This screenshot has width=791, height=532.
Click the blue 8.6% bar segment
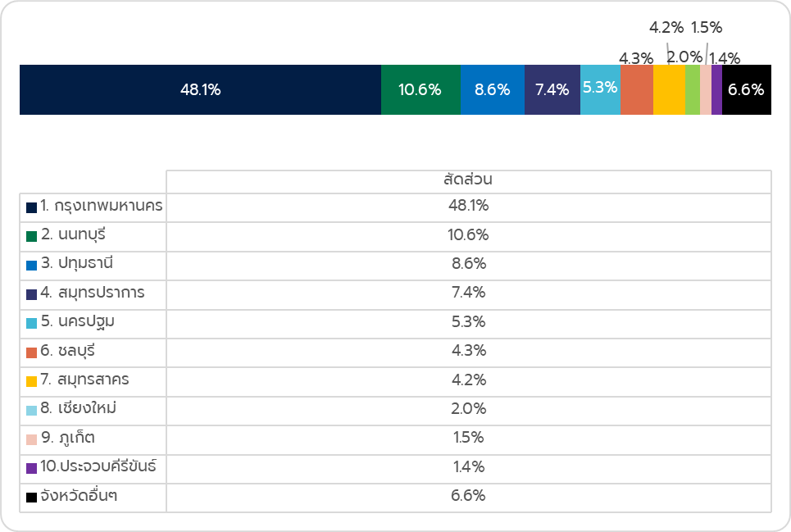pos(492,90)
